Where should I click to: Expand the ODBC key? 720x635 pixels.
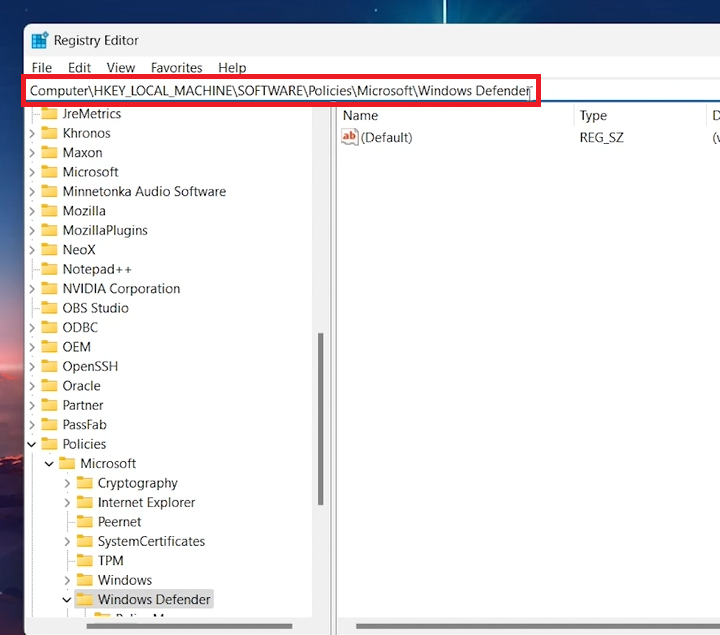[x=32, y=327]
